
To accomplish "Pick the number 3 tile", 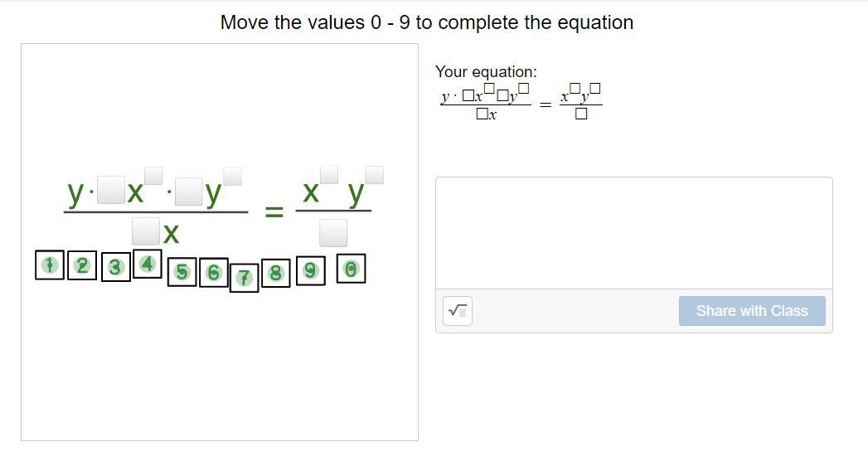I will [x=115, y=267].
